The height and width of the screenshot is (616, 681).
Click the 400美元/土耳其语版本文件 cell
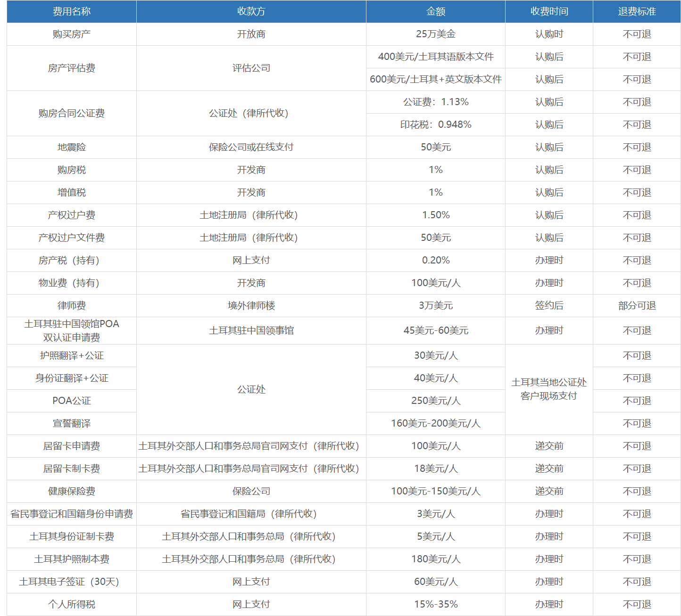[435, 57]
